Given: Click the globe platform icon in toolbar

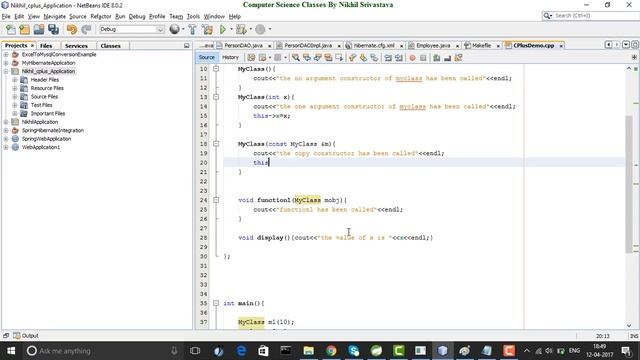Looking at the screenshot, I should 174,29.
